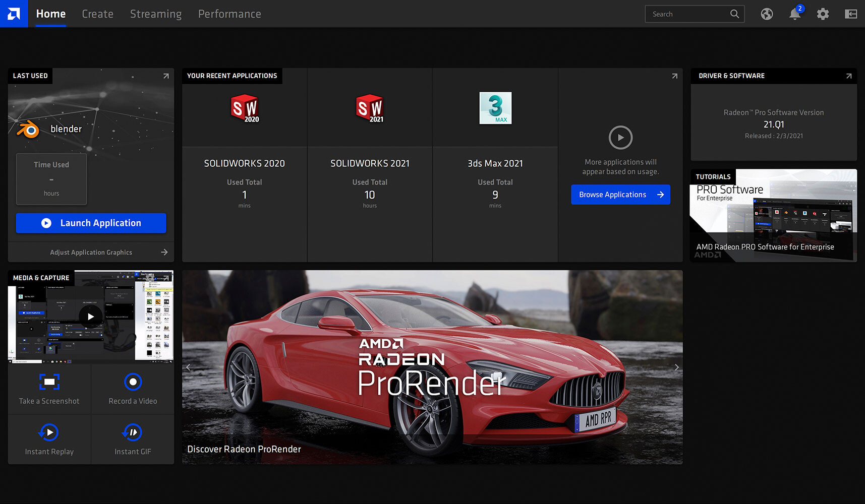Click the Time Used box

pos(51,179)
